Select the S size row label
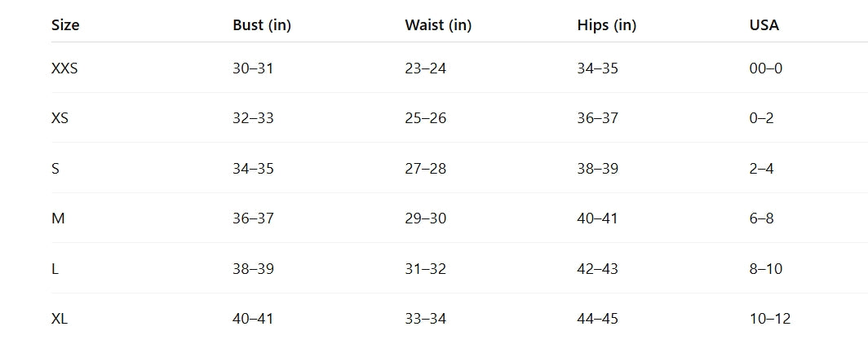 pyautogui.click(x=55, y=169)
